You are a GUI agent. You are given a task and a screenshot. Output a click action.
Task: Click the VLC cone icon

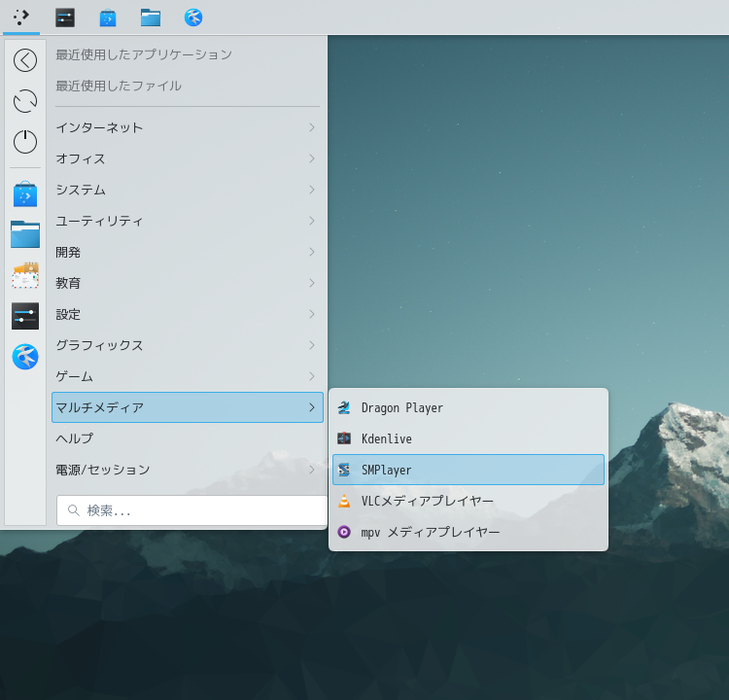pos(344,501)
